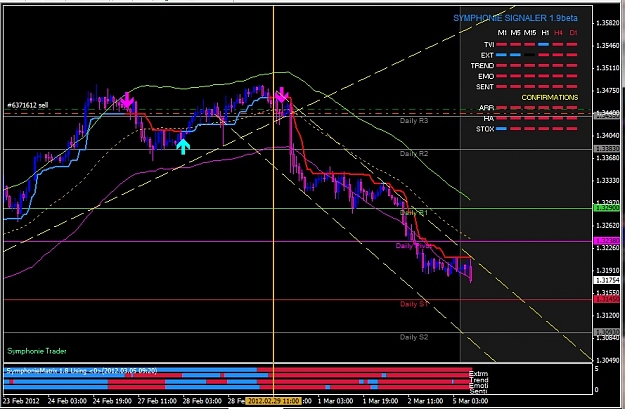
Task: Click the 1 Mar 03:00 time axis label
Action: point(335,401)
